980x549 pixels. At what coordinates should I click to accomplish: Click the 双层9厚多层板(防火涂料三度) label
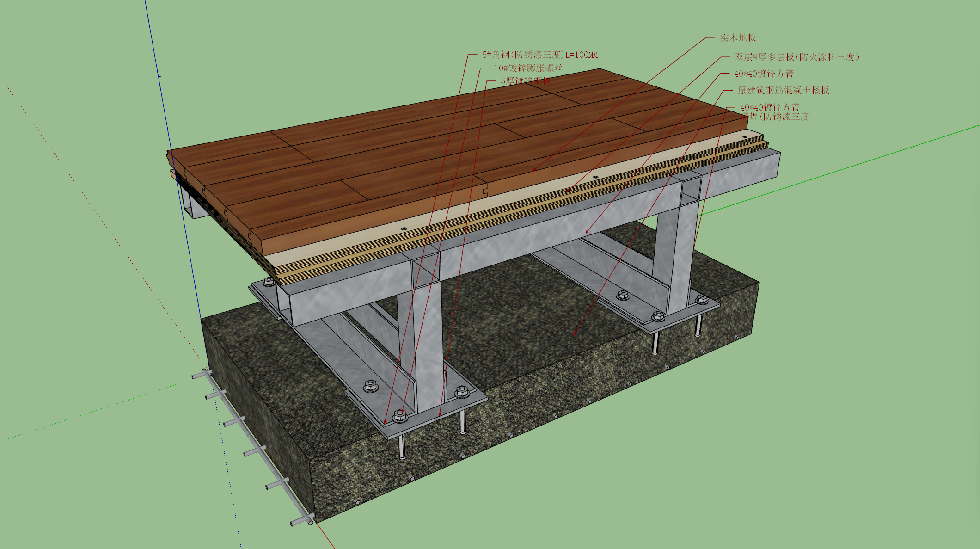pyautogui.click(x=797, y=57)
